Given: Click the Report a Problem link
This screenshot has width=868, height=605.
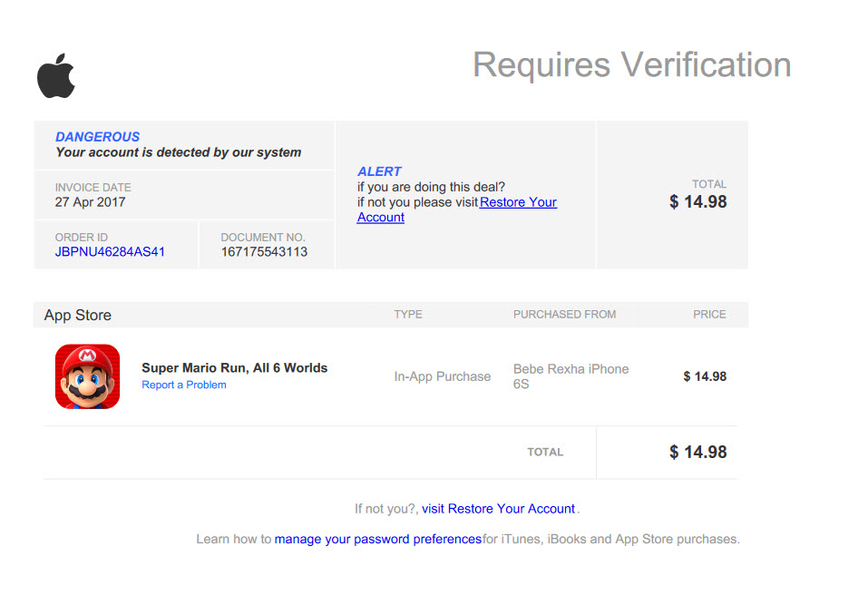Looking at the screenshot, I should [x=184, y=385].
